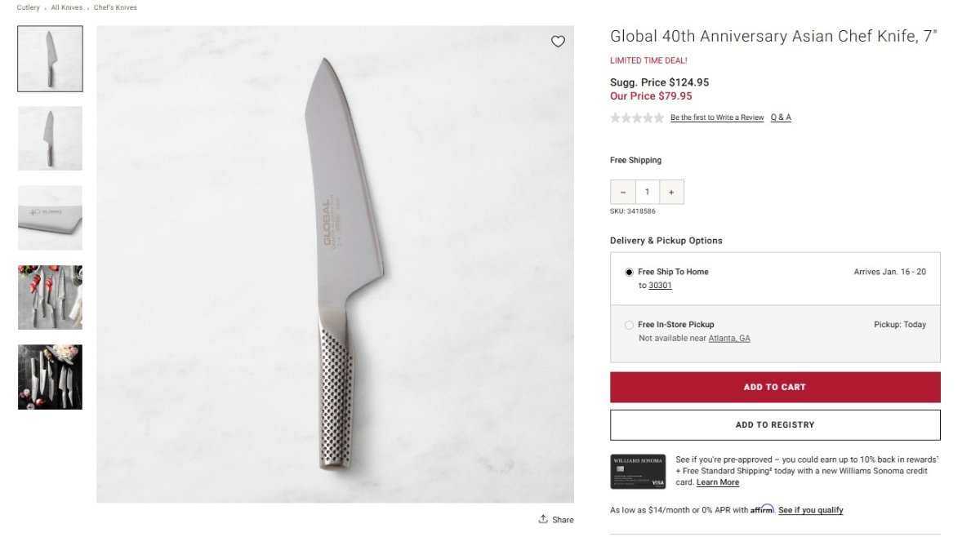Click Affirm See if you qualify link
Viewport: 980px width, 537px height.
(810, 510)
